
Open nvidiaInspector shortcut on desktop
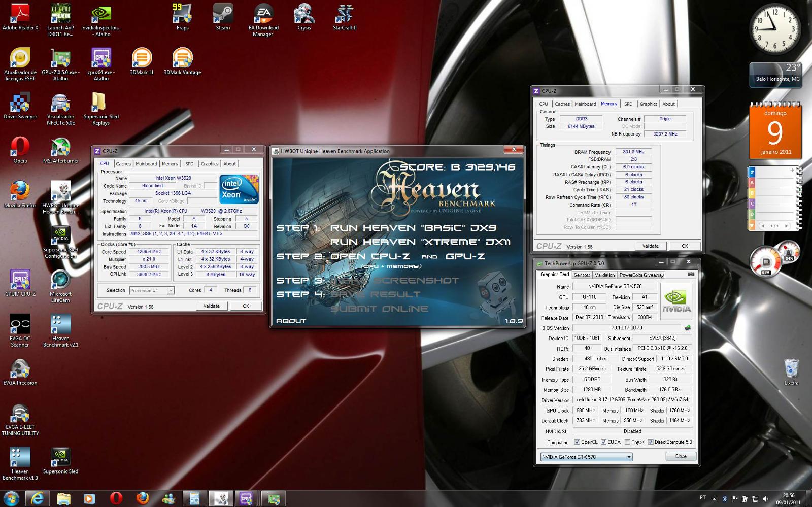[x=101, y=19]
